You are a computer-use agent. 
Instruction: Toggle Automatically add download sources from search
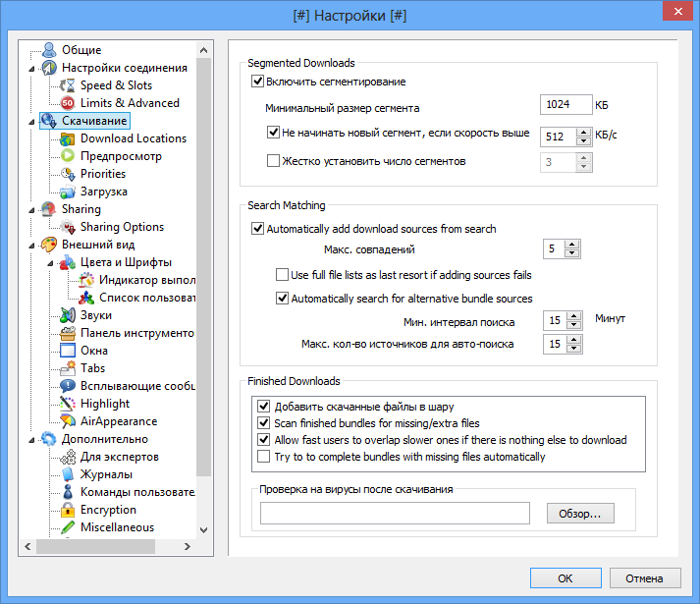tap(257, 229)
